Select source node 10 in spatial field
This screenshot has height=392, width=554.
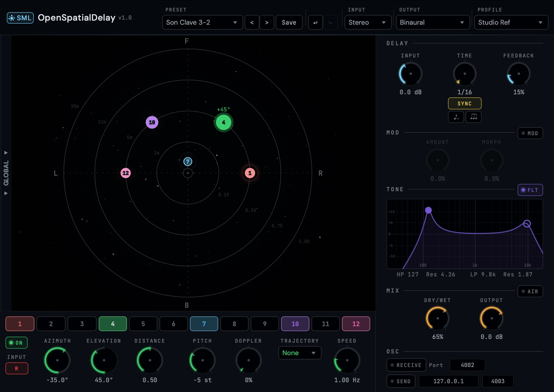coord(152,122)
